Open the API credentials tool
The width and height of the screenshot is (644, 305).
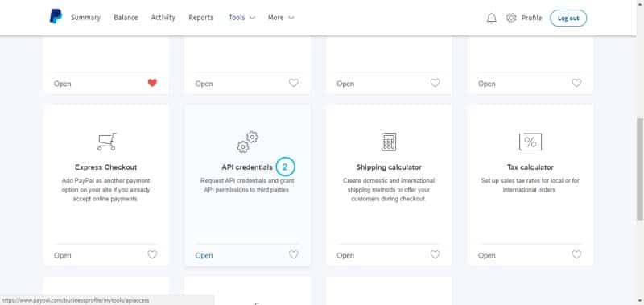pyautogui.click(x=204, y=255)
